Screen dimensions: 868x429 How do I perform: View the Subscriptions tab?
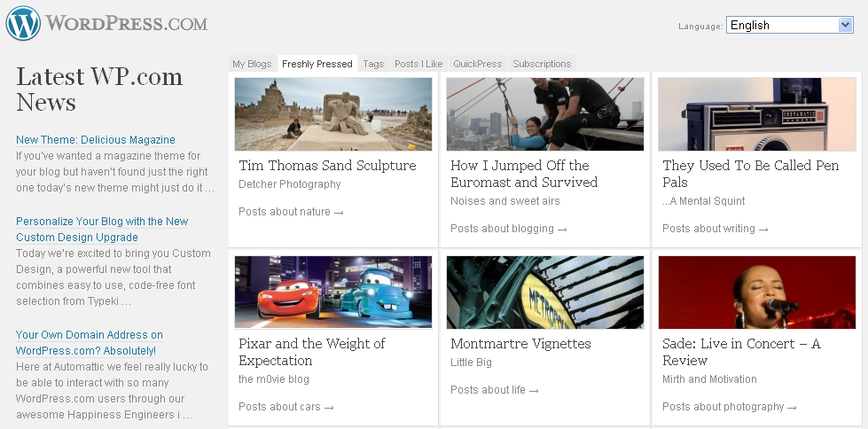pos(542,64)
